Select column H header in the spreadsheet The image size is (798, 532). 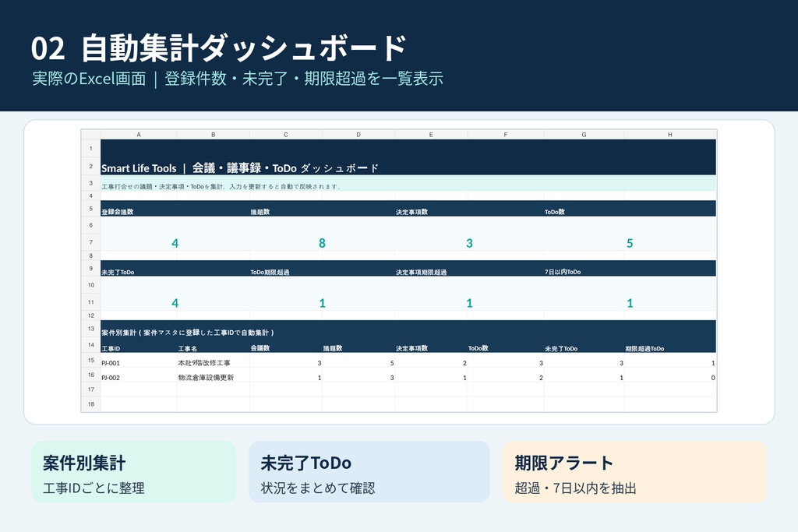click(x=669, y=135)
